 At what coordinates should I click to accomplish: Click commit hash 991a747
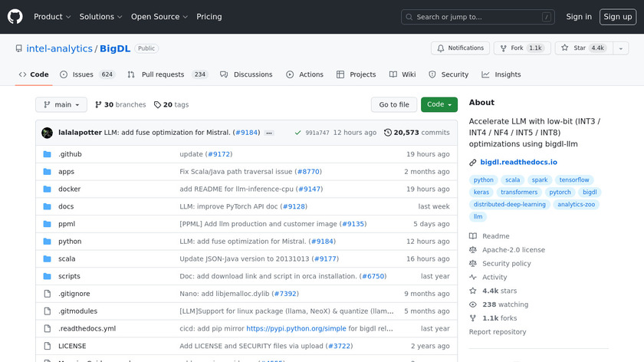317,133
